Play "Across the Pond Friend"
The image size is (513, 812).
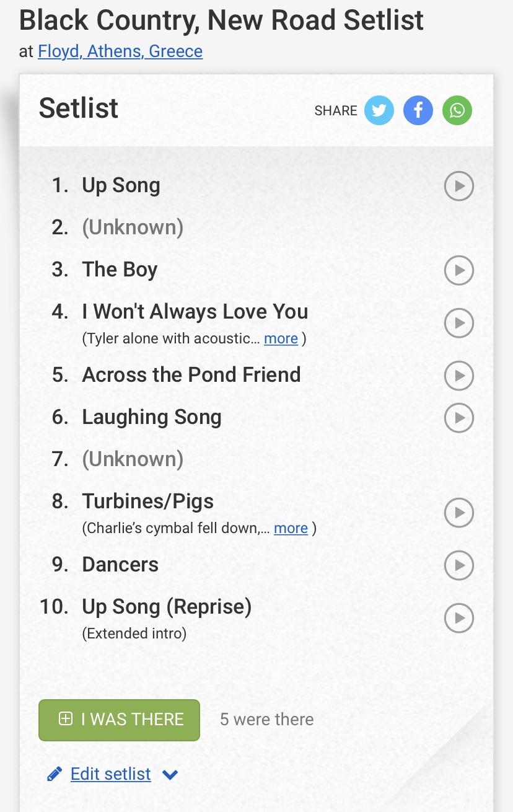pyautogui.click(x=458, y=376)
